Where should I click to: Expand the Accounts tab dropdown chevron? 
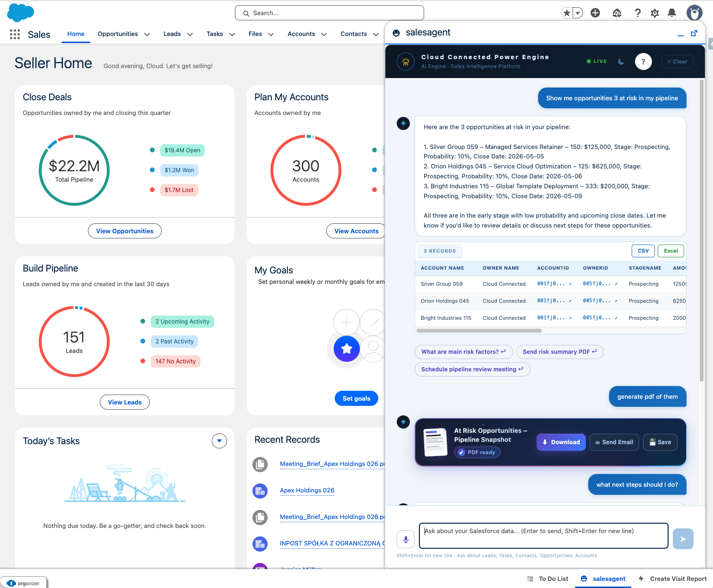tap(324, 35)
